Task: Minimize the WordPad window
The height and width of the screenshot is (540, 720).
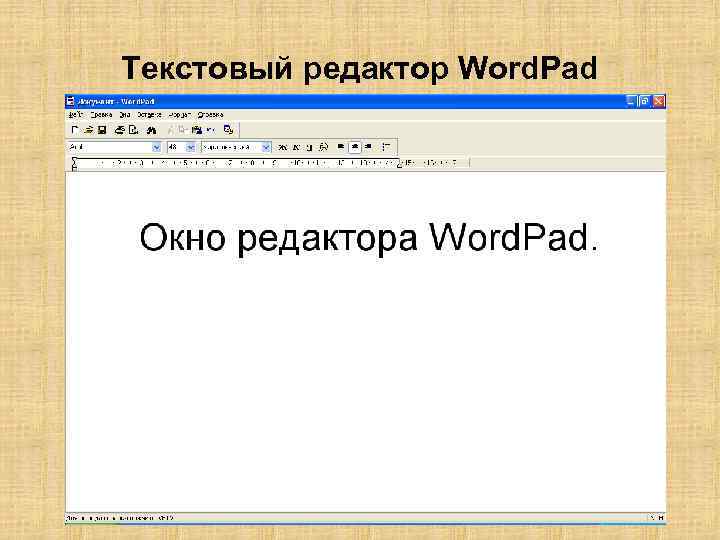Action: pos(631,101)
